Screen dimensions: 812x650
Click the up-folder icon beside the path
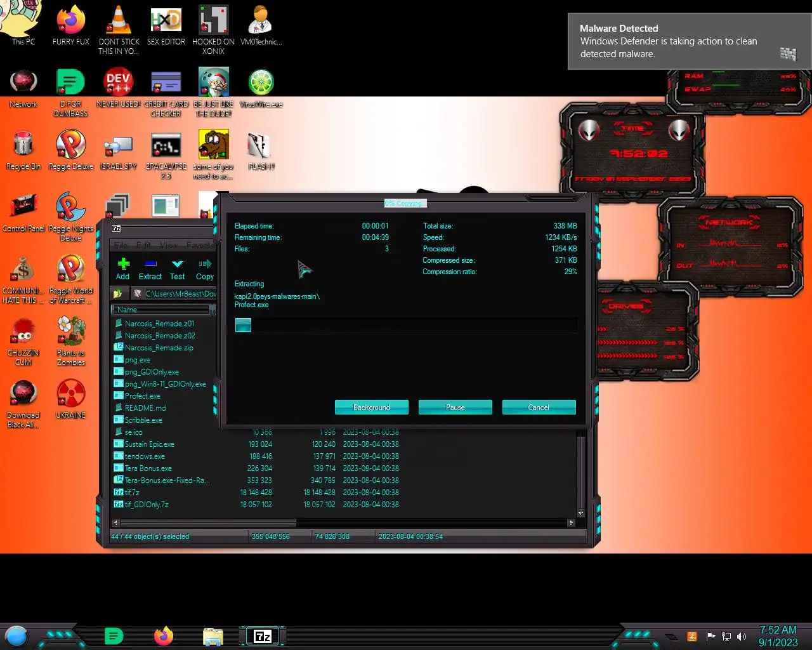coord(117,294)
